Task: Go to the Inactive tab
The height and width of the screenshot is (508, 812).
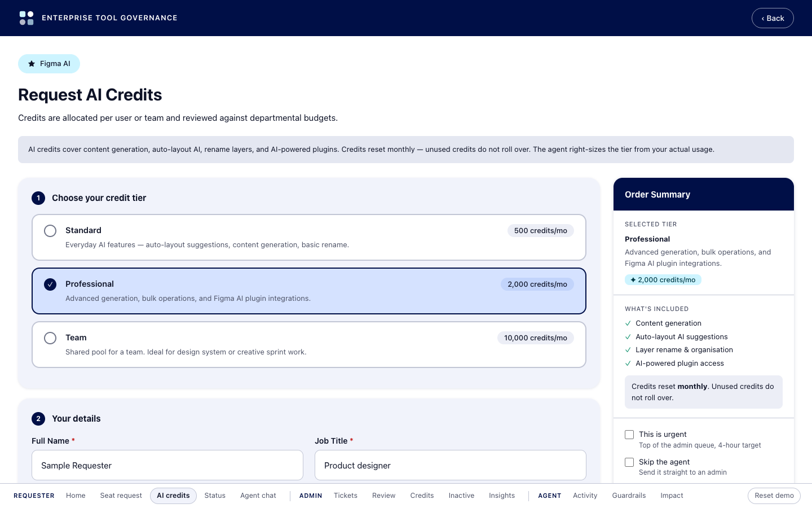Action: pyautogui.click(x=461, y=496)
